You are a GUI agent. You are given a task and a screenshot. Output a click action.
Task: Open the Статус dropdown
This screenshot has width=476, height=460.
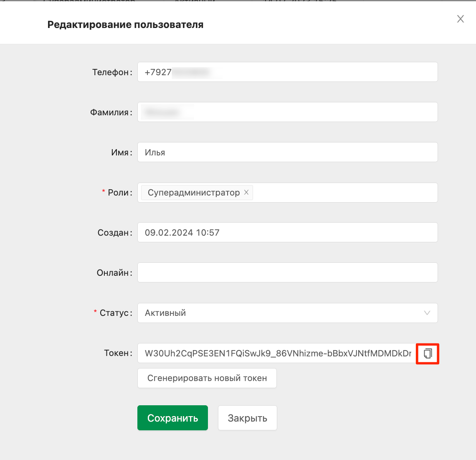pos(287,313)
